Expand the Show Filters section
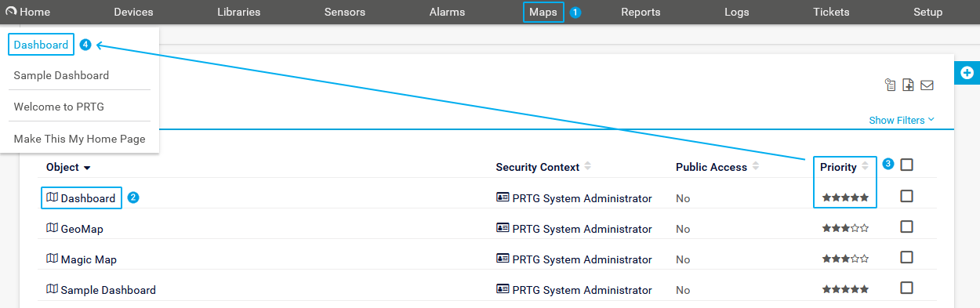The width and height of the screenshot is (980, 308). click(902, 120)
